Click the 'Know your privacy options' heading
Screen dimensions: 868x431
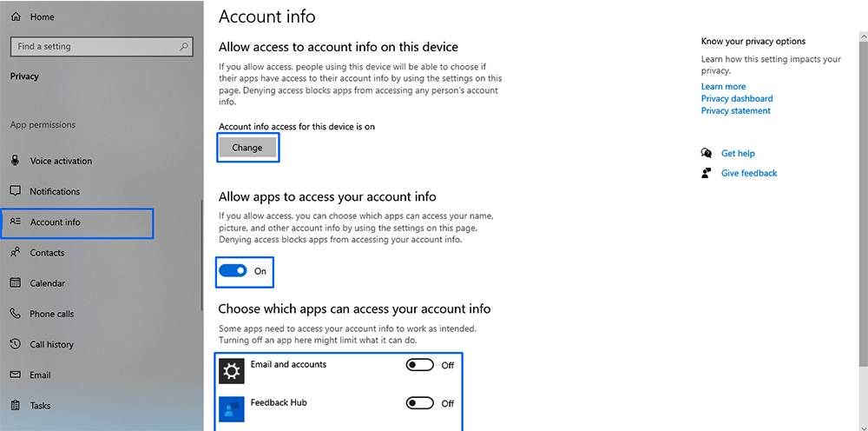pyautogui.click(x=753, y=41)
